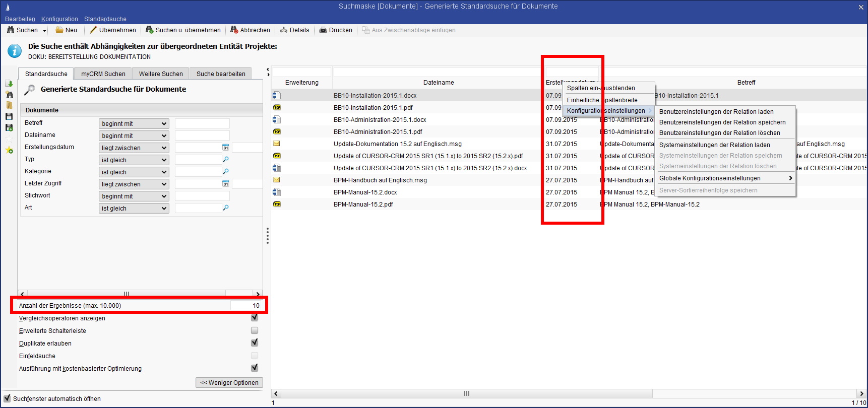Click the lookup magnifier next to Typ
This screenshot has height=408, width=868.
[226, 160]
